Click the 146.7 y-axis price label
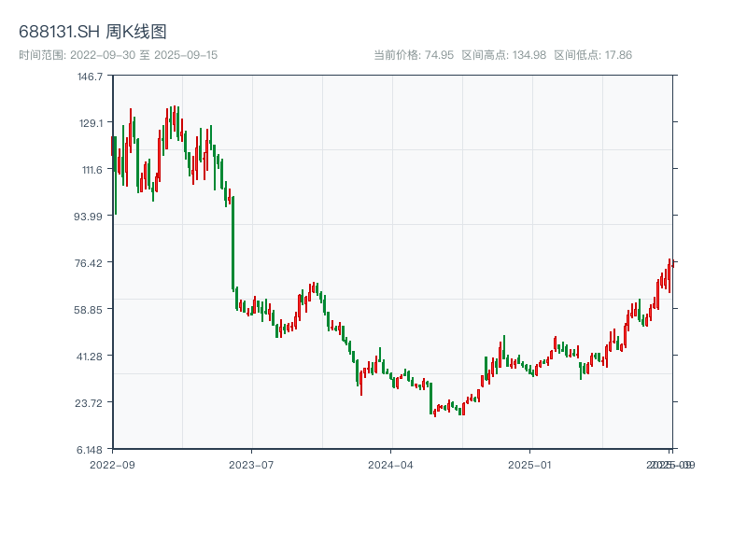747x560 pixels. pos(90,76)
